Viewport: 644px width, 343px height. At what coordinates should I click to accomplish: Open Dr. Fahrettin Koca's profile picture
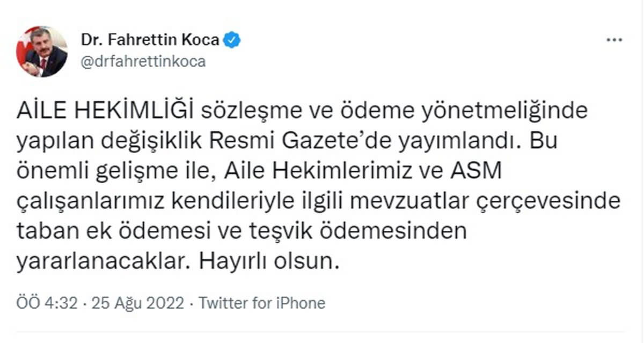(42, 52)
